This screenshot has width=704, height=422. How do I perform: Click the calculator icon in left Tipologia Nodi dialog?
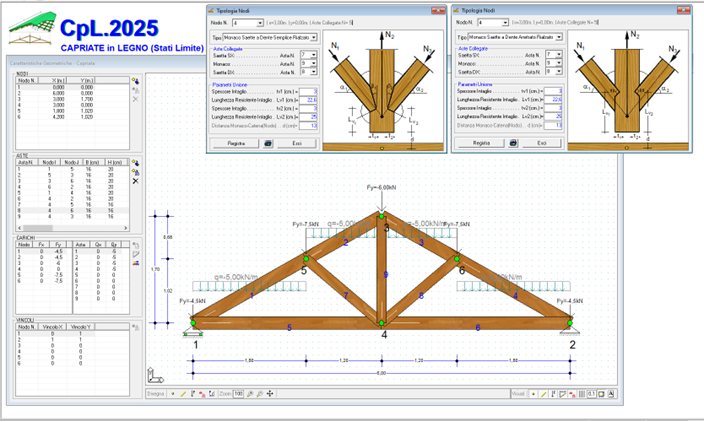coord(268,143)
